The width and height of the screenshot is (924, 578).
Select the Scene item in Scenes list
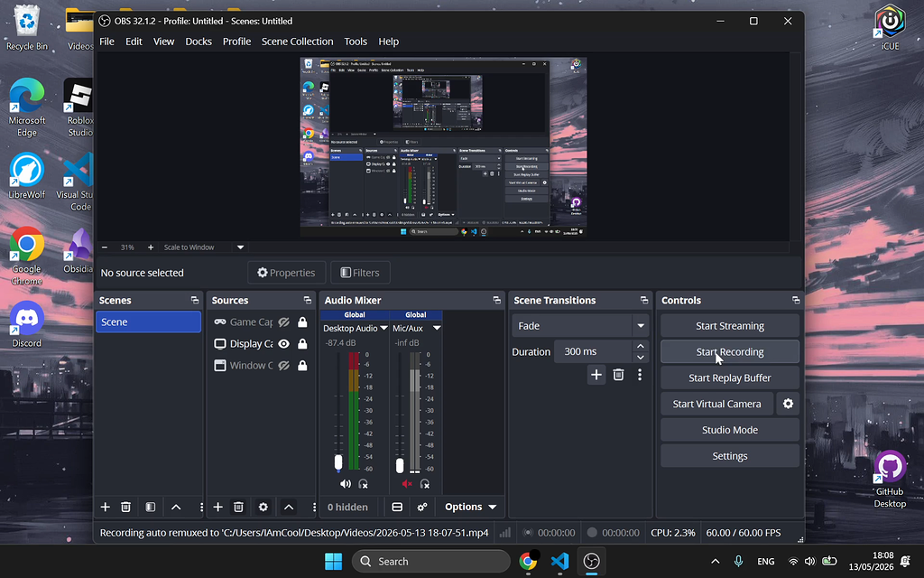click(x=148, y=322)
